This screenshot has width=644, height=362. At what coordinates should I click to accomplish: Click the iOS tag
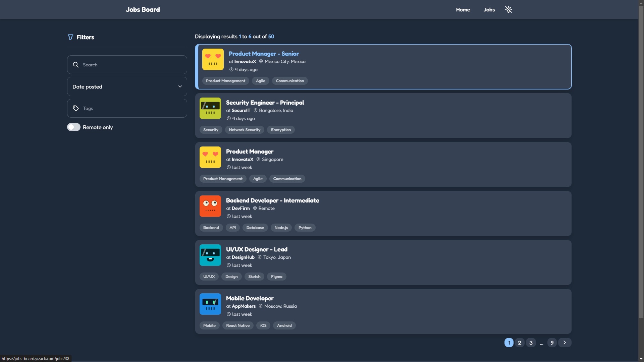point(263,325)
